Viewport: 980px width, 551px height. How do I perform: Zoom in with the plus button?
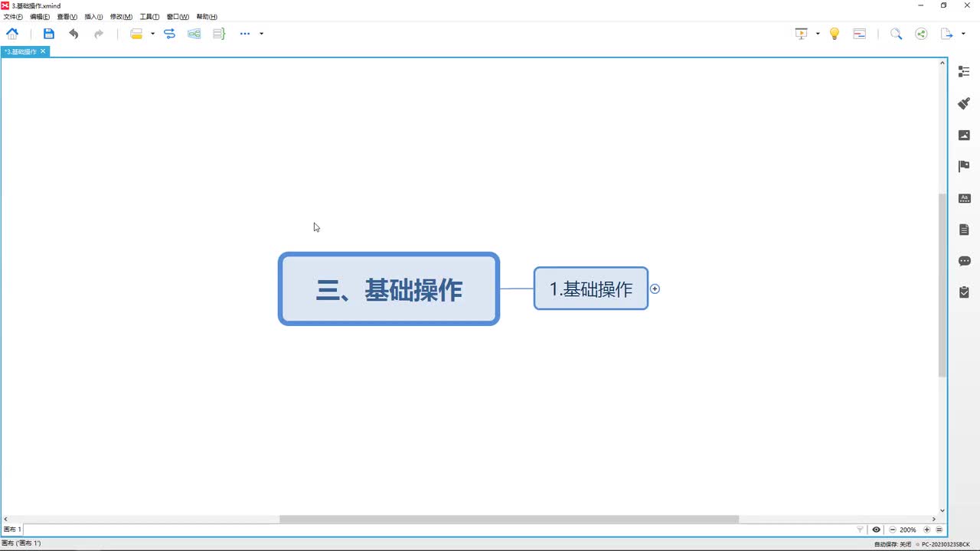click(927, 530)
